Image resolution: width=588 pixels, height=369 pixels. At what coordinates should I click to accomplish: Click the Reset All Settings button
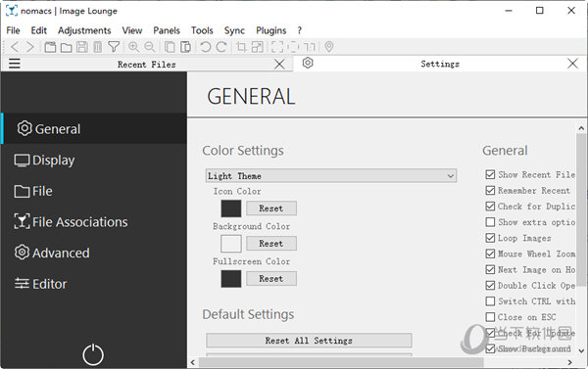pyautogui.click(x=309, y=341)
